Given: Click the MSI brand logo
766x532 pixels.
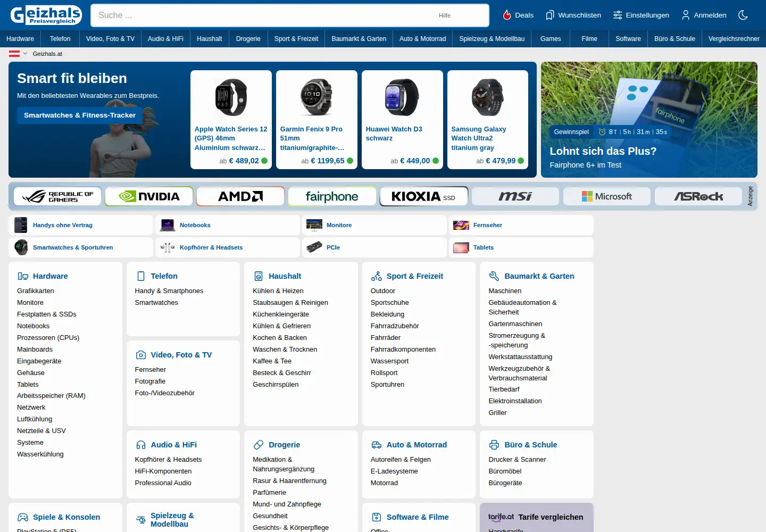Looking at the screenshot, I should point(515,196).
